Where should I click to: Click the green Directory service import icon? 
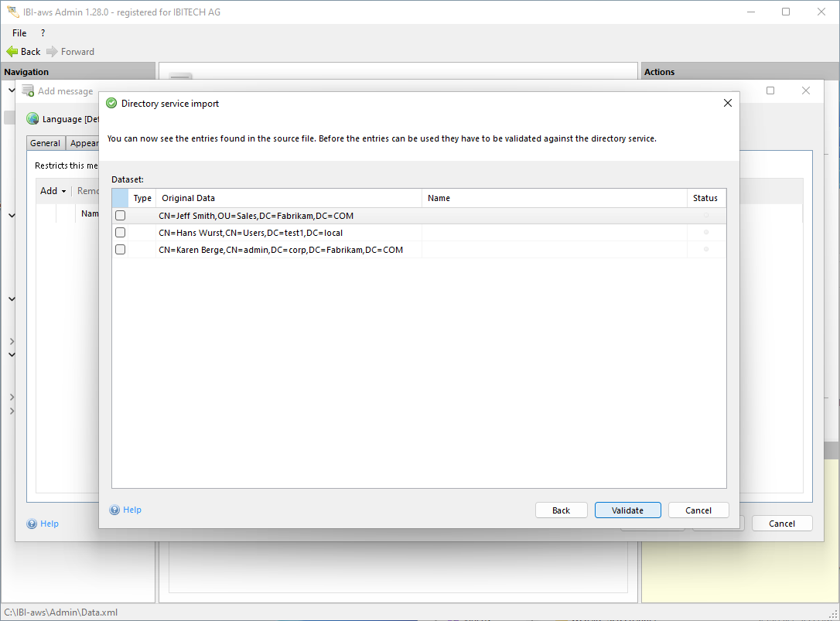pyautogui.click(x=111, y=104)
